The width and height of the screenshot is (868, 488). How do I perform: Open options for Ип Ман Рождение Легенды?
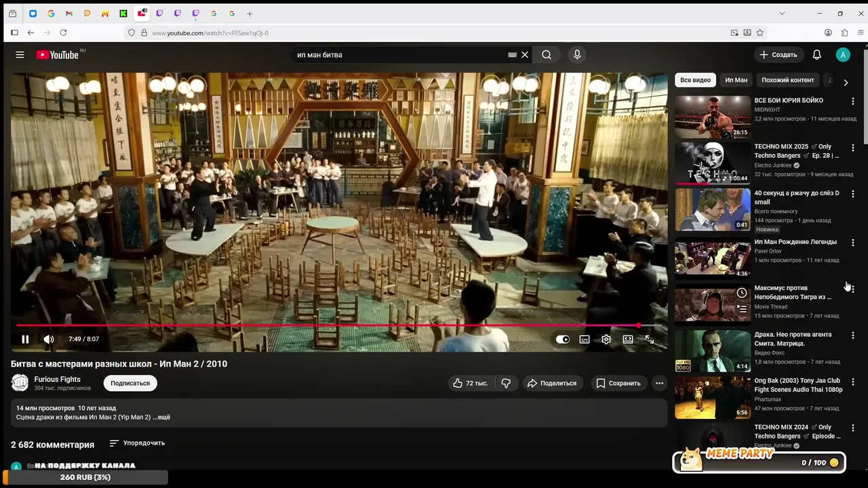pos(853,243)
